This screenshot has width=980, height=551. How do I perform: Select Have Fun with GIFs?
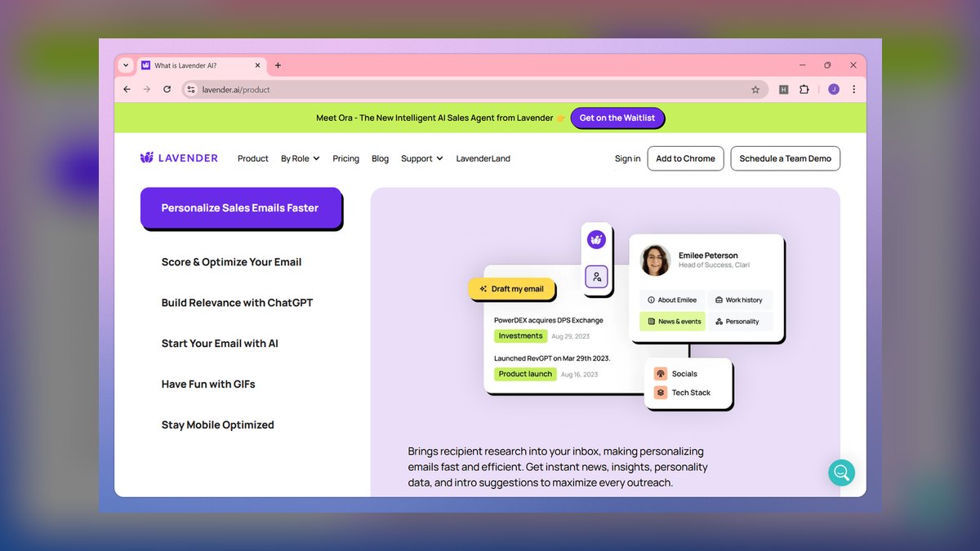(x=208, y=384)
